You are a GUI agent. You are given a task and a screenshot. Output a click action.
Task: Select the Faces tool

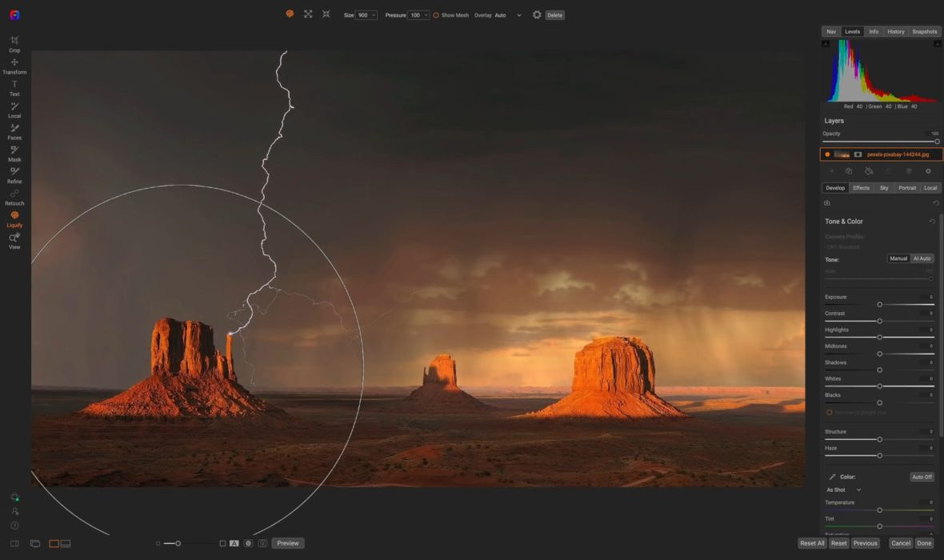[14, 131]
